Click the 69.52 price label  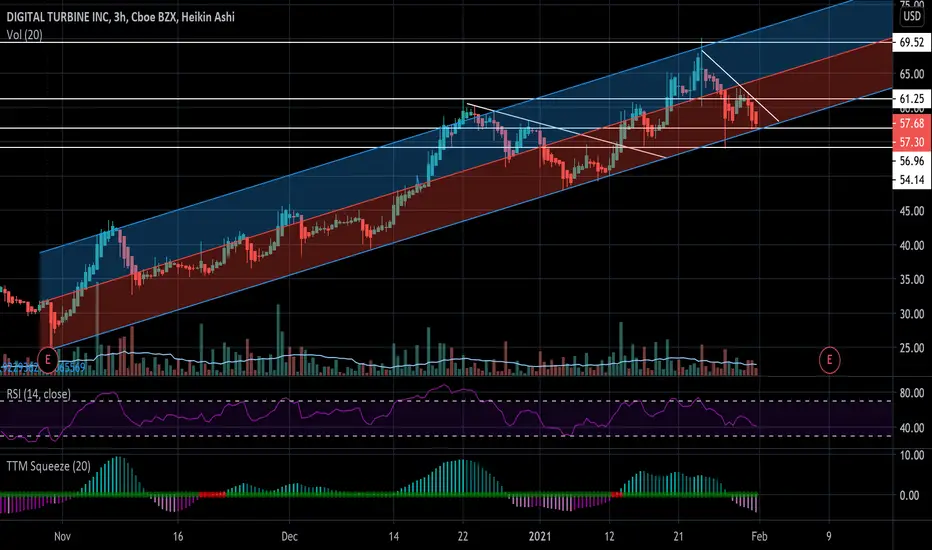(912, 42)
